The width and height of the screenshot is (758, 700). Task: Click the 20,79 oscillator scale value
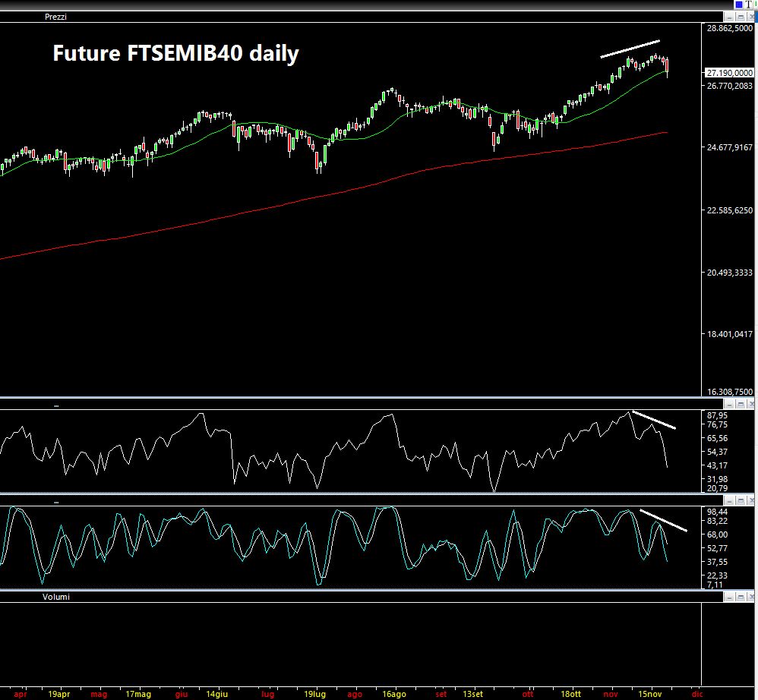[x=717, y=488]
